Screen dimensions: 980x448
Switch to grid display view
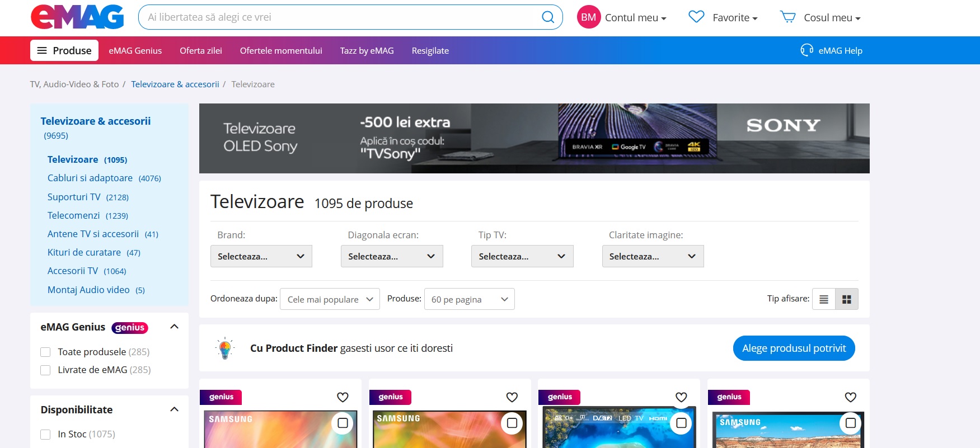847,299
